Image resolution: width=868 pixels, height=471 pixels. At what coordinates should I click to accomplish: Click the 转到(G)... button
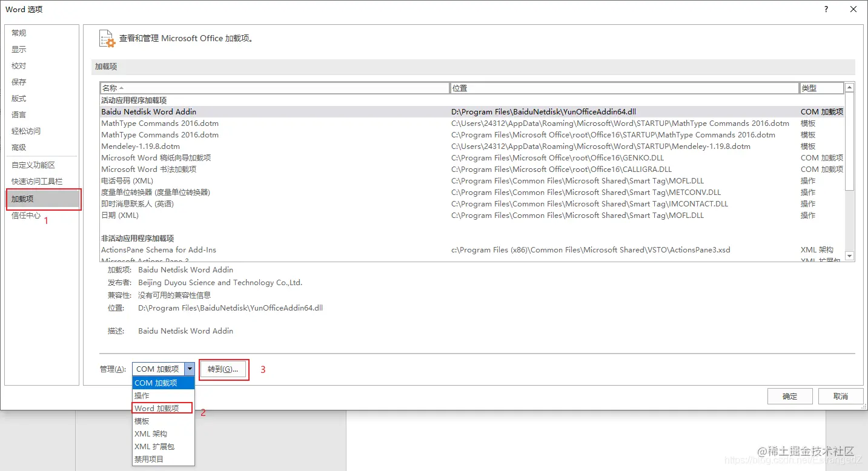[223, 369]
